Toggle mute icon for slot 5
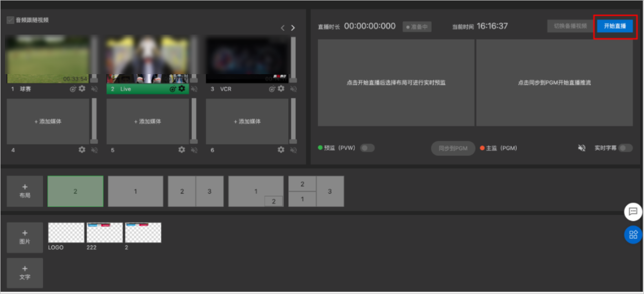The image size is (644, 294). [x=194, y=150]
